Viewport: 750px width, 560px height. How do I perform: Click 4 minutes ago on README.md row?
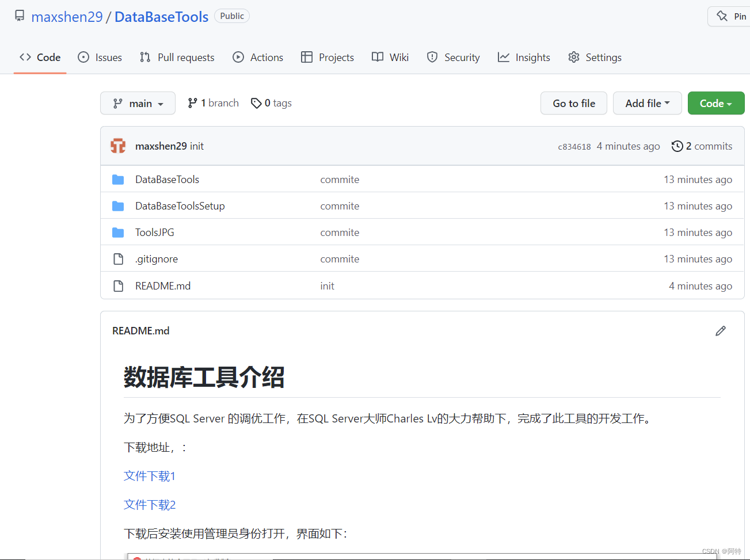click(x=700, y=286)
